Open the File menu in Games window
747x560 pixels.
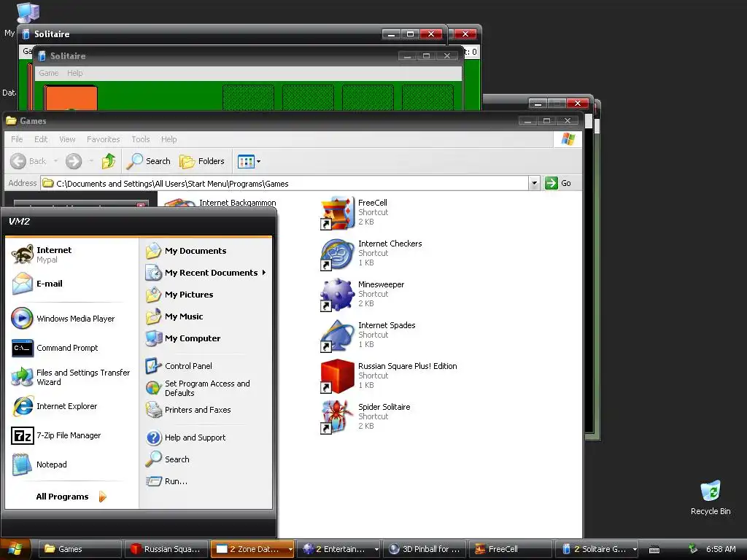pyautogui.click(x=17, y=139)
